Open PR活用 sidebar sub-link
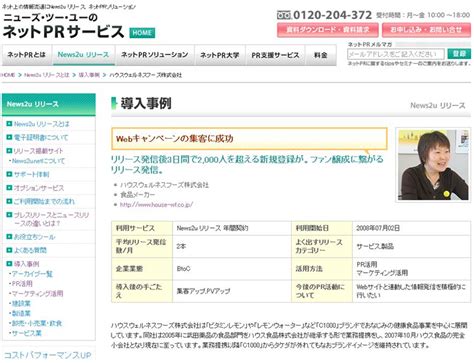The width and height of the screenshot is (474, 363). point(22,284)
